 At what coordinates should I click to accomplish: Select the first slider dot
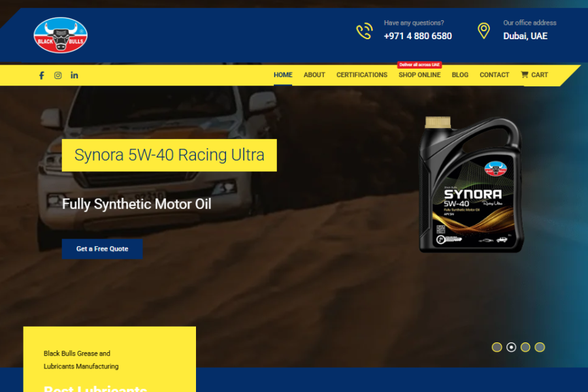click(x=497, y=348)
